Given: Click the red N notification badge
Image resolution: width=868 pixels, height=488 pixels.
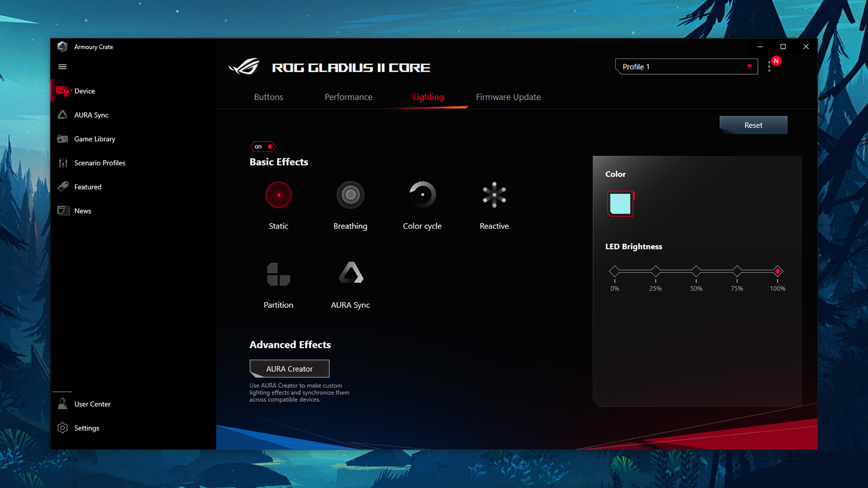Looking at the screenshot, I should point(776,61).
